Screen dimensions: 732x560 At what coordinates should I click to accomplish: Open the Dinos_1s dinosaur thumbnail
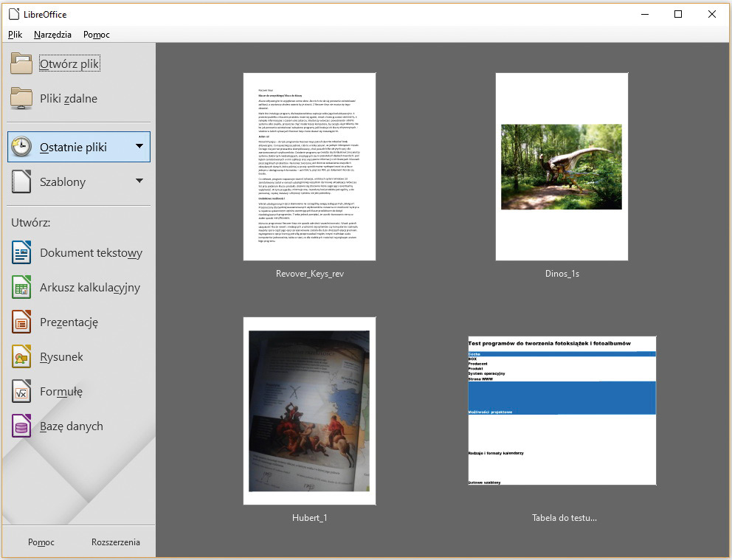[562, 167]
